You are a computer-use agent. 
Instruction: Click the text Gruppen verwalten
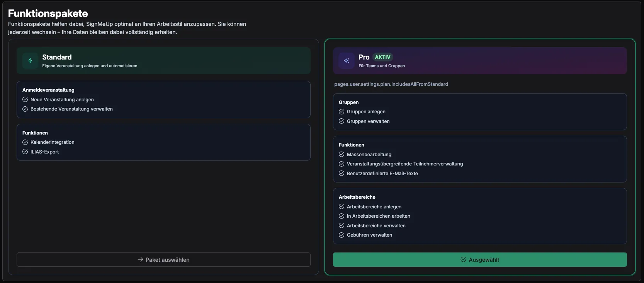click(x=368, y=121)
